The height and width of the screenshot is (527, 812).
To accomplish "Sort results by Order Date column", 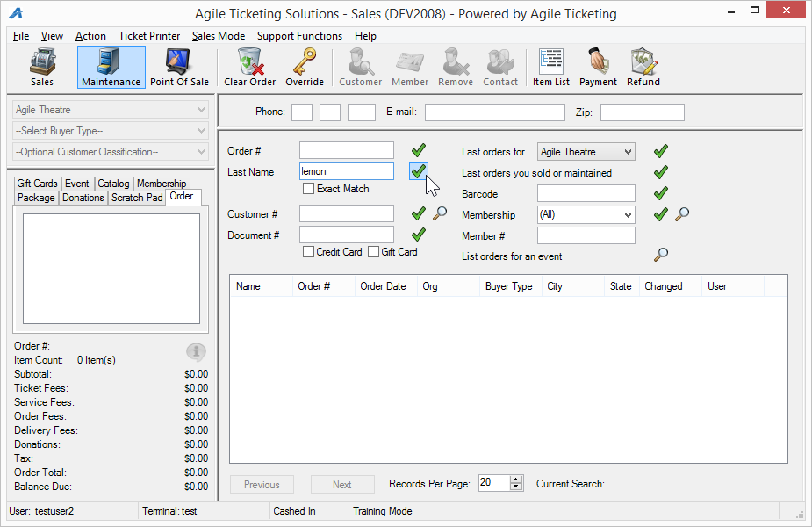I will click(x=385, y=286).
